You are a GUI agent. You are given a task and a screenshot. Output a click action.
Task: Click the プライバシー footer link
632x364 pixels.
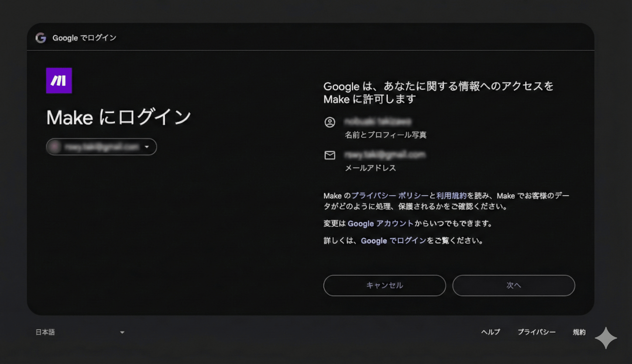537,332
